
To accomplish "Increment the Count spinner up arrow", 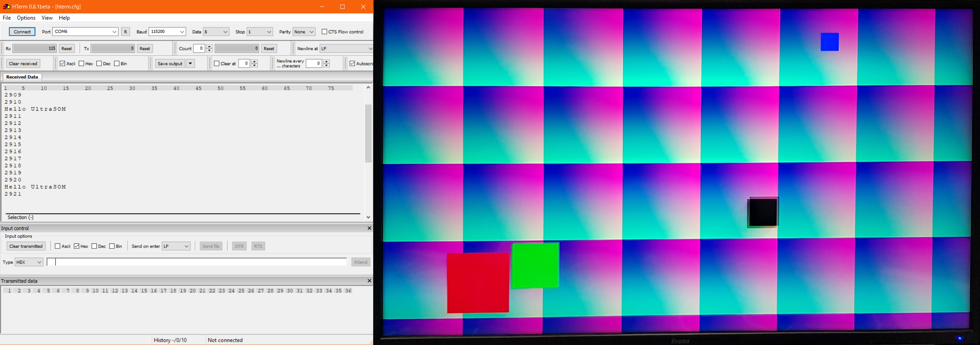I will pyautogui.click(x=209, y=46).
